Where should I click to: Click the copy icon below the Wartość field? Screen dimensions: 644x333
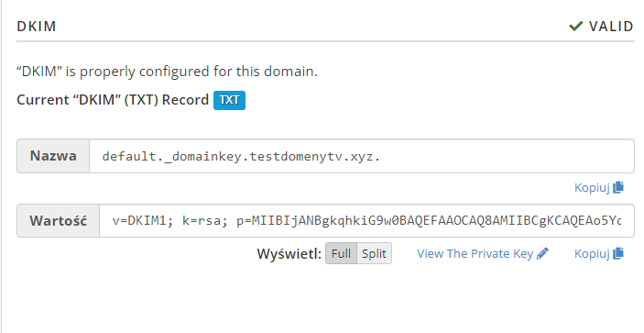tap(618, 253)
